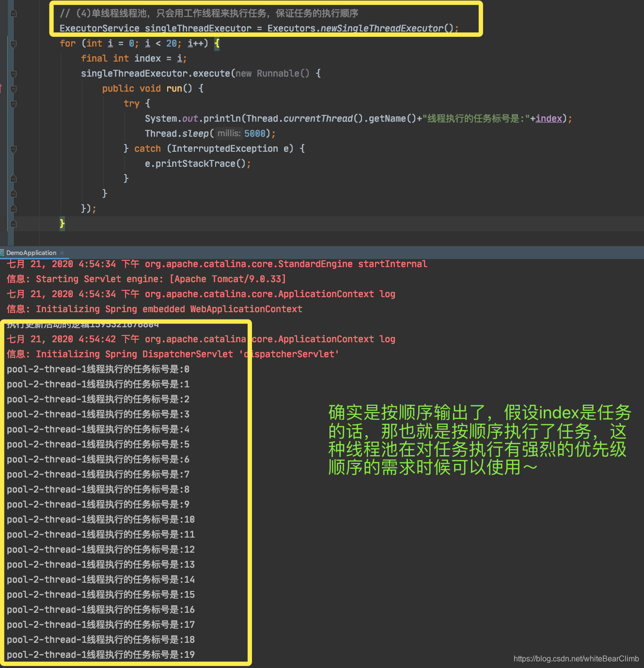The width and height of the screenshot is (644, 668).
Task: Click the underlined index variable in println
Action: point(549,119)
